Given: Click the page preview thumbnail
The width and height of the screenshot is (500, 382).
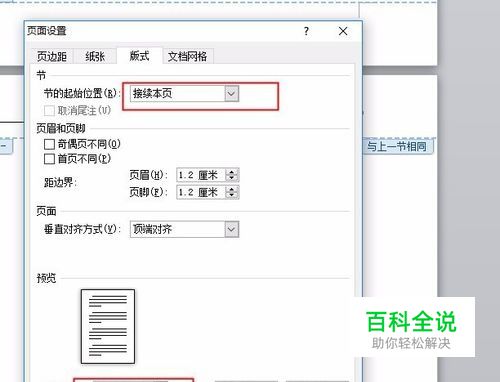Looking at the screenshot, I should point(108,326).
